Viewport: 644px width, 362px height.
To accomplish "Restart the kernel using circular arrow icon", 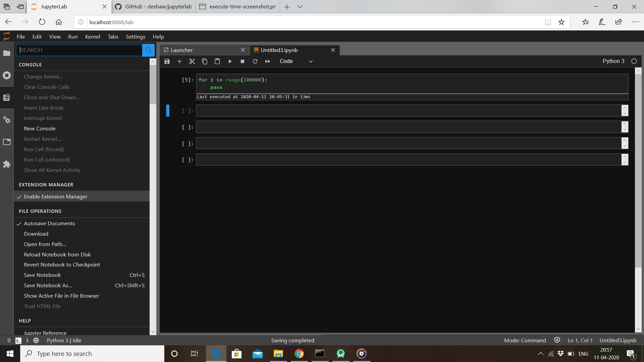I will pos(255,61).
